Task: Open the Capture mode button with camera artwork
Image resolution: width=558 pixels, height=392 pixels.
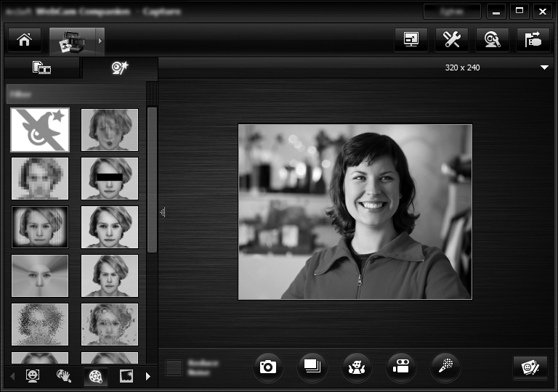Action: (x=73, y=41)
